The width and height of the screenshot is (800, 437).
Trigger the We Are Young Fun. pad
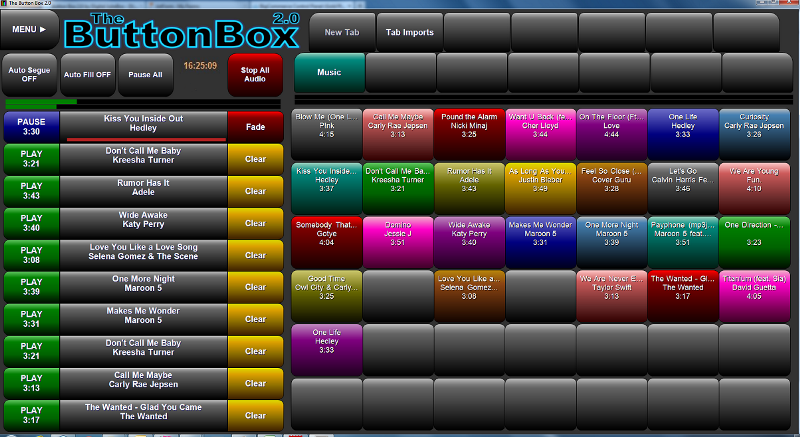pos(754,188)
